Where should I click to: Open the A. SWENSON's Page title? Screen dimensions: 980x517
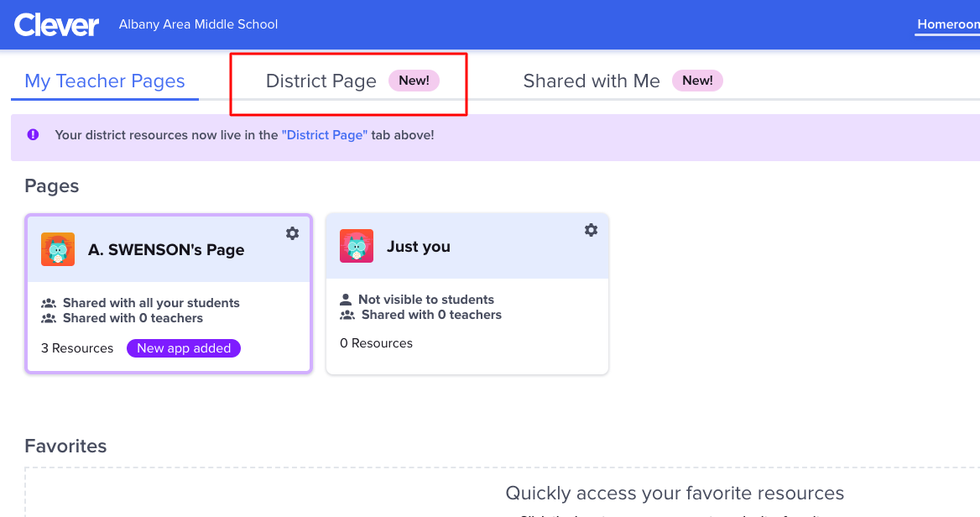coord(166,249)
